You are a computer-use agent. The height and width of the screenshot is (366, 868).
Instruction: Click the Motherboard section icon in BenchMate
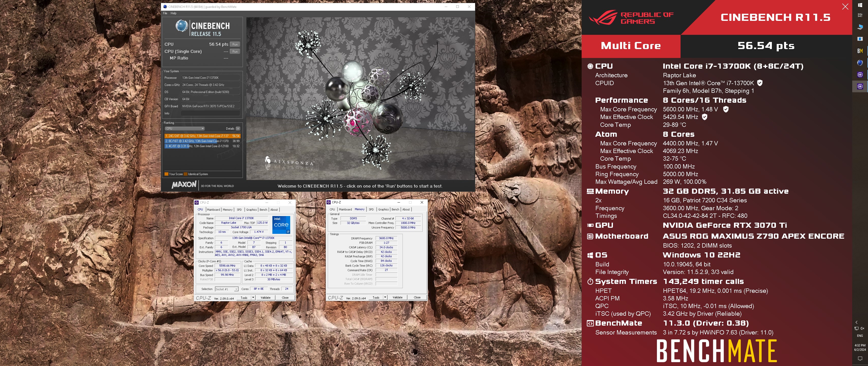click(x=590, y=236)
